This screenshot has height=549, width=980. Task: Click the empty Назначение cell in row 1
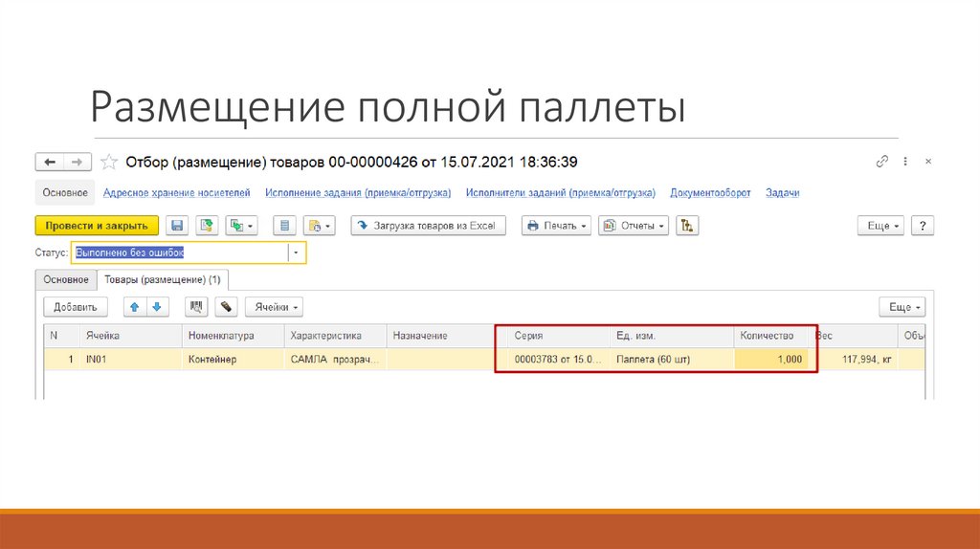point(440,359)
